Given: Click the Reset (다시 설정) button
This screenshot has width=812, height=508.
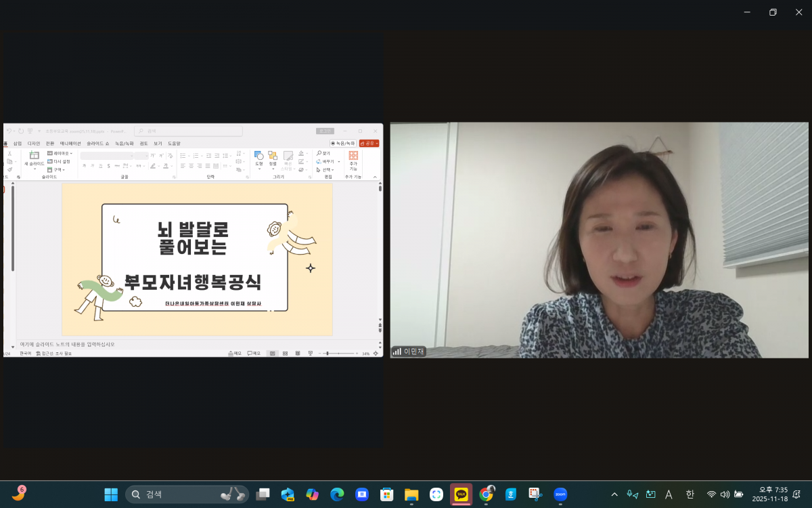Looking at the screenshot, I should [x=60, y=162].
